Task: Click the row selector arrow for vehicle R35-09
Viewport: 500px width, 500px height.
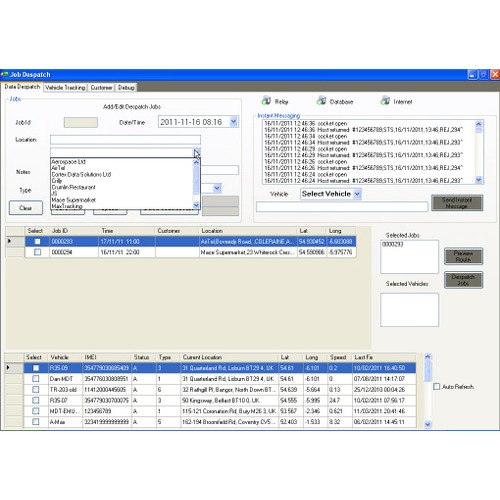Action: pos(8,368)
